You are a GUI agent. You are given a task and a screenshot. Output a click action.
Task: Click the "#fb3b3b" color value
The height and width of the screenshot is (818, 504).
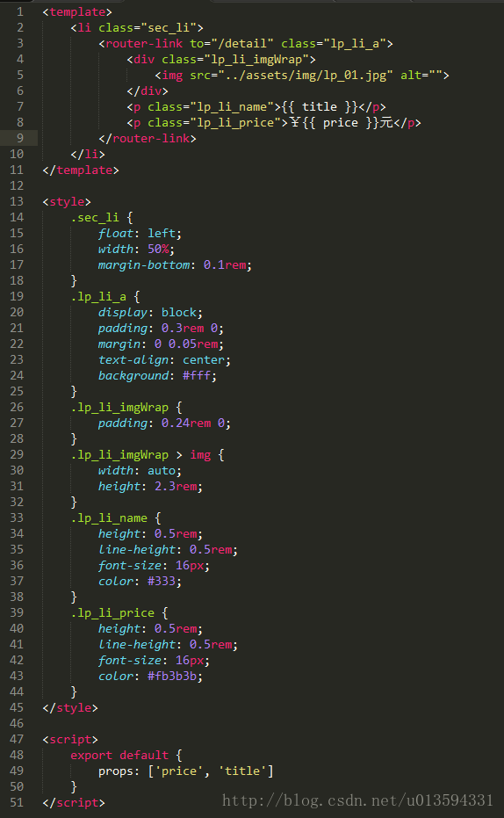pyautogui.click(x=171, y=677)
